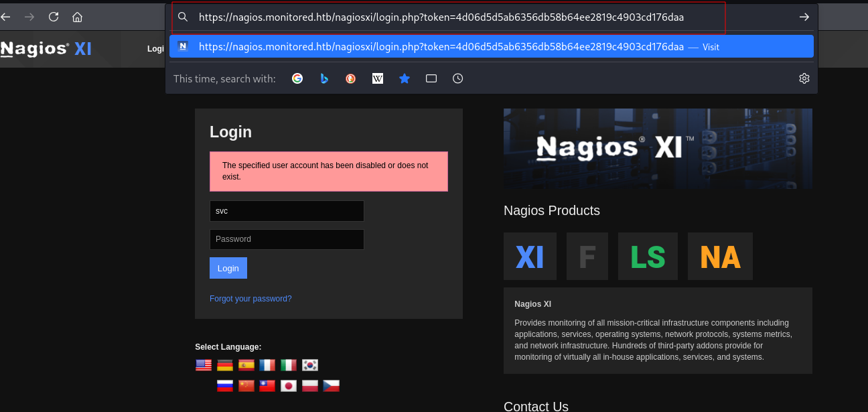Click the Contact Us heading
Screen dimensions: 868x412
[x=536, y=406]
